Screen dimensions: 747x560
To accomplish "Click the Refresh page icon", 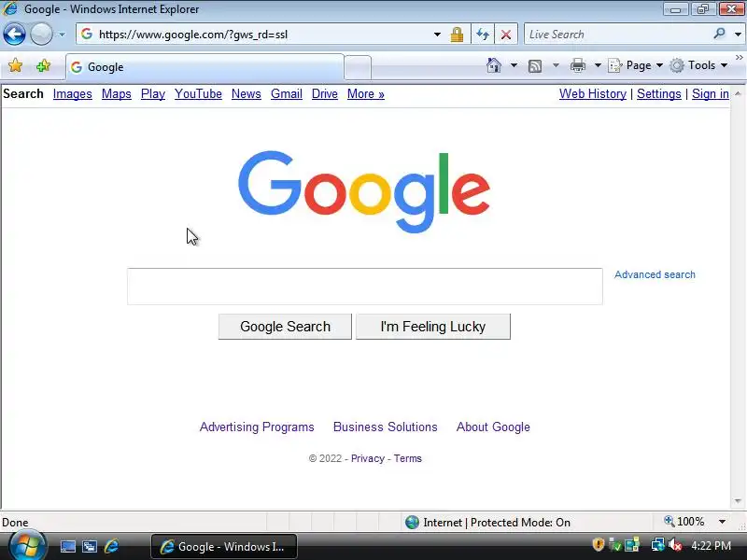I will (483, 35).
